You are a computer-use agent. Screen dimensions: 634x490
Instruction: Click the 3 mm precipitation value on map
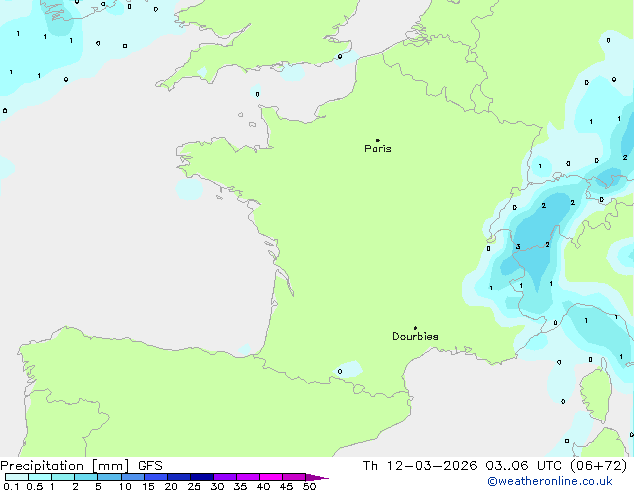coord(518,247)
